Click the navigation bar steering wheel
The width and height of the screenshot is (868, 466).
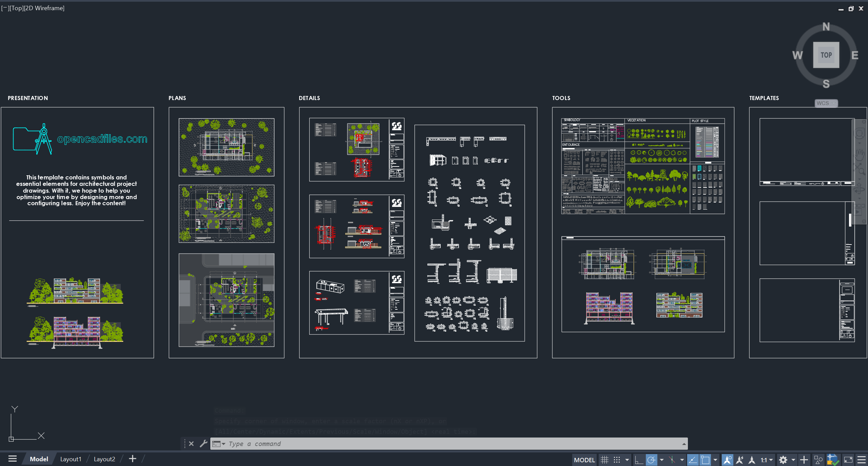click(x=860, y=133)
